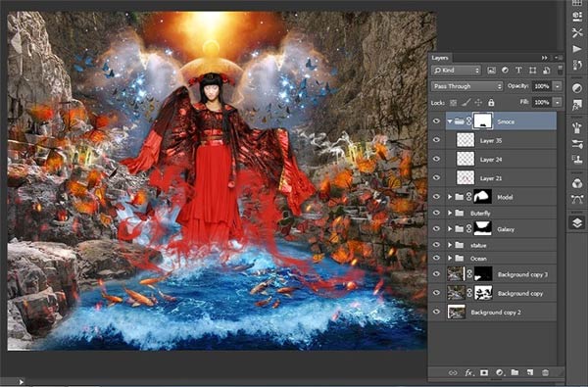Hide the Background copy 2 layer

point(436,312)
